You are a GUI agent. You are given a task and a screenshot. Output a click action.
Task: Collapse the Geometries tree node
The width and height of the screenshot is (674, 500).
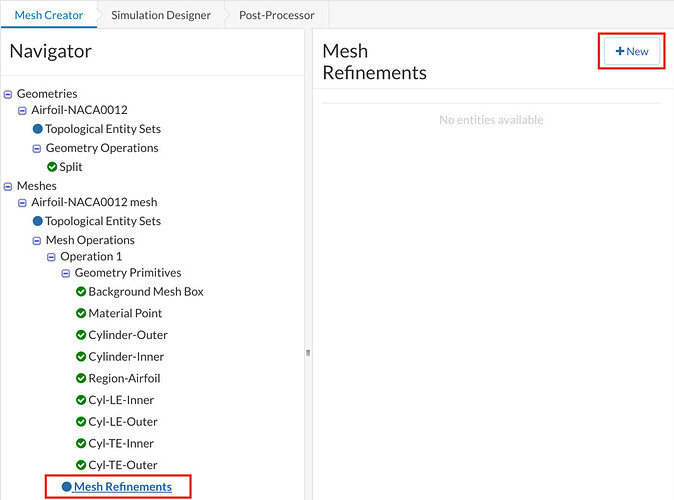[x=8, y=94]
